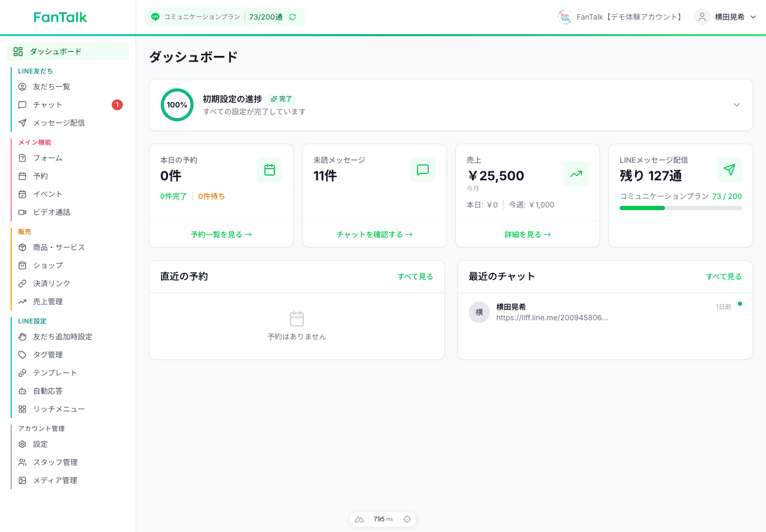Open the チャットを確認する link
This screenshot has width=766, height=532.
pos(374,235)
